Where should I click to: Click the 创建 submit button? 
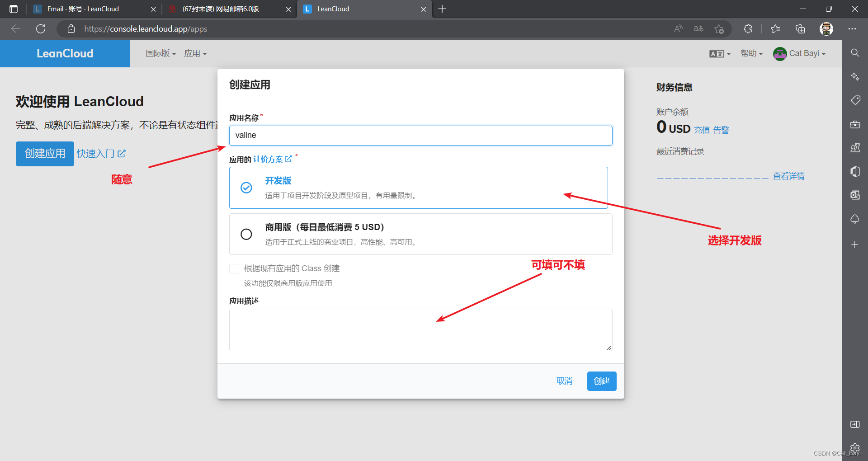pyautogui.click(x=602, y=381)
